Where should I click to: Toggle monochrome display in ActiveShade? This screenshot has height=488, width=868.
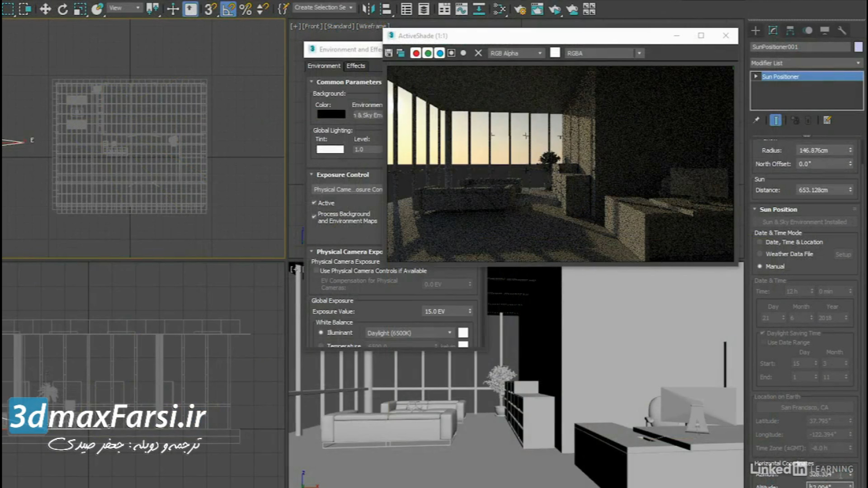463,53
